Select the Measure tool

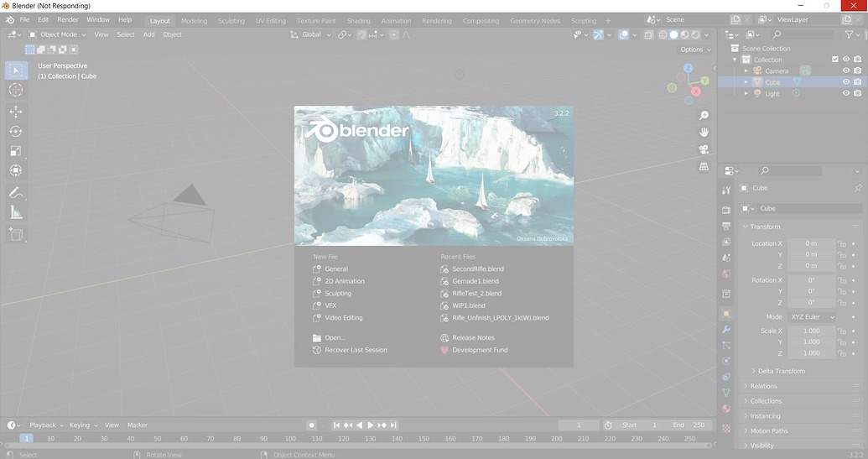(x=15, y=212)
